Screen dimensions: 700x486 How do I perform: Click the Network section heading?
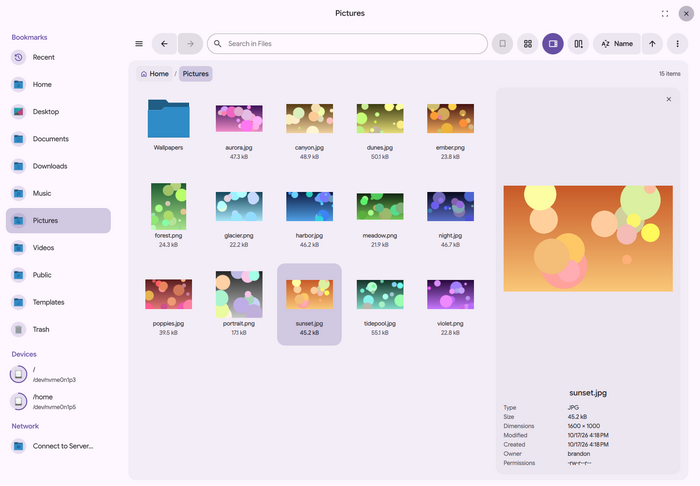point(25,426)
